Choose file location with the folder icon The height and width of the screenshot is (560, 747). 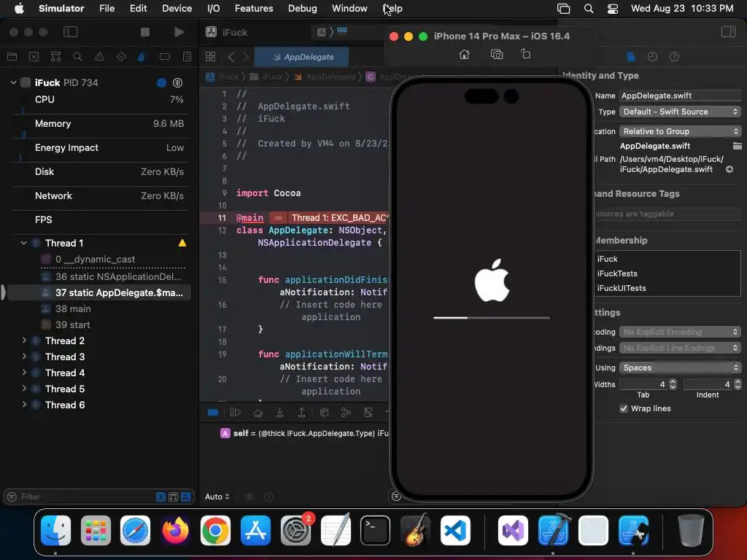(737, 146)
